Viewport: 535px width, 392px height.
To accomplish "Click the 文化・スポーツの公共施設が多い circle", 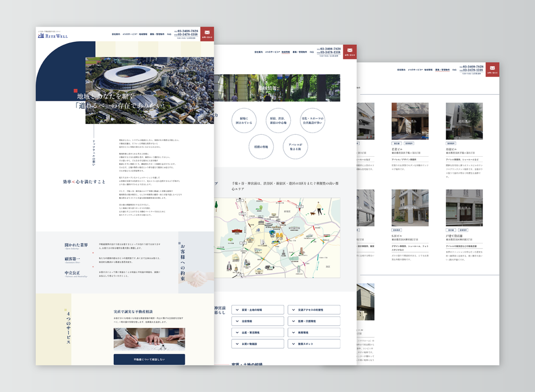I will click(x=312, y=121).
